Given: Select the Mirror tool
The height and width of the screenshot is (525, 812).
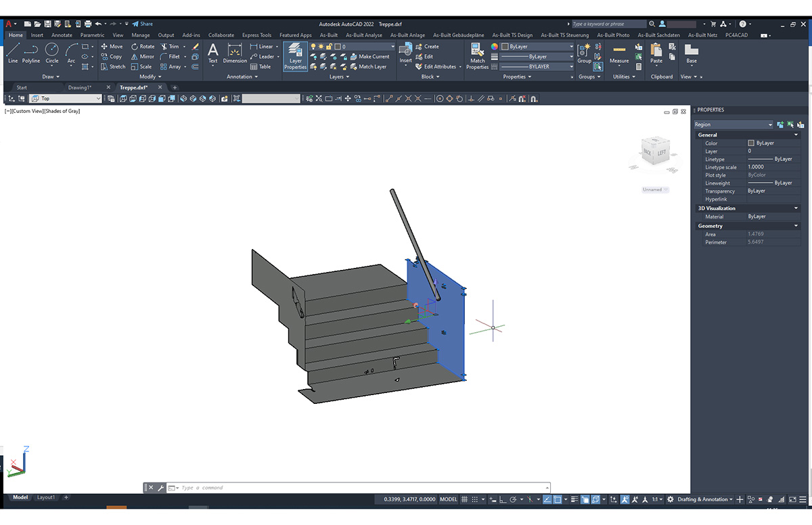Looking at the screenshot, I should (142, 57).
